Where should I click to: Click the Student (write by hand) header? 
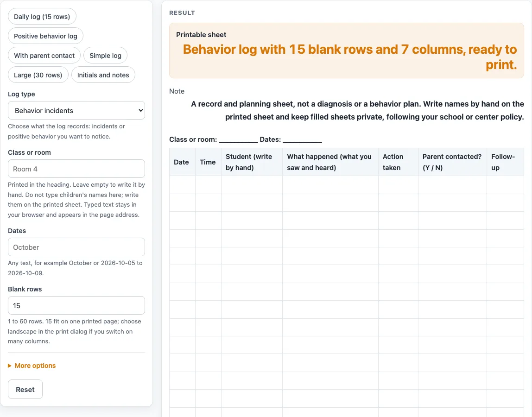(x=252, y=162)
